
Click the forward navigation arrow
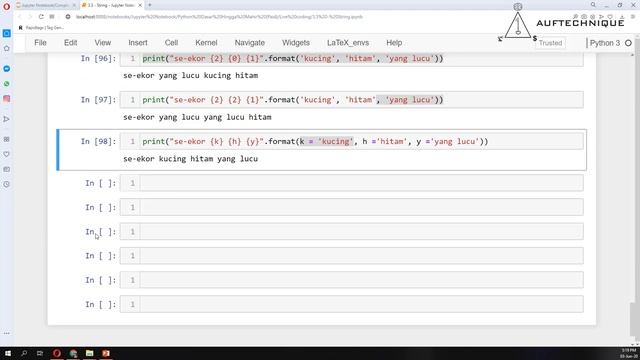(x=30, y=17)
